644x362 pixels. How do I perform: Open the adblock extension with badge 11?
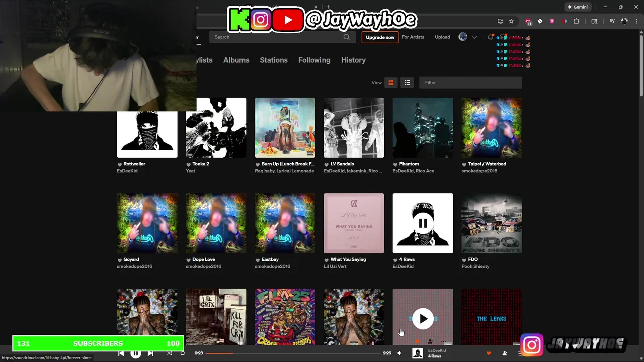click(528, 21)
